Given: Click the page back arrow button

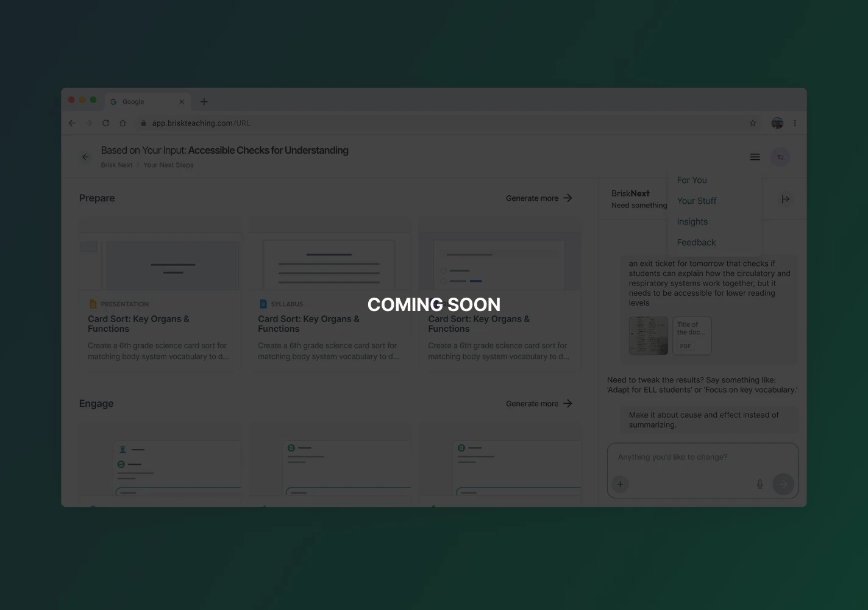Looking at the screenshot, I should tap(86, 157).
